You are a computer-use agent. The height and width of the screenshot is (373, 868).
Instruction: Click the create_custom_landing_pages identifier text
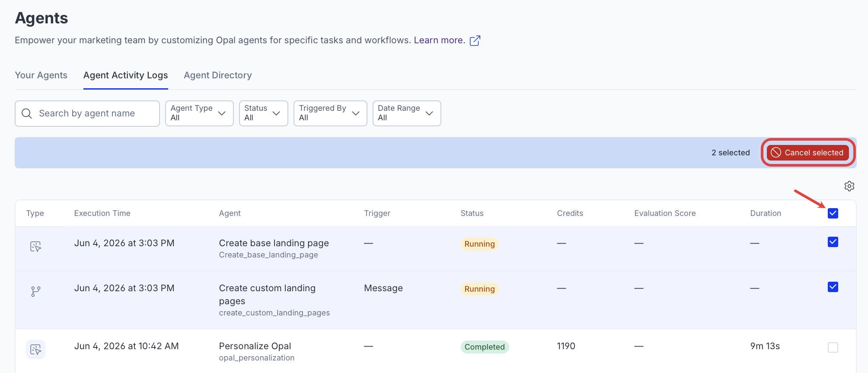coord(274,313)
